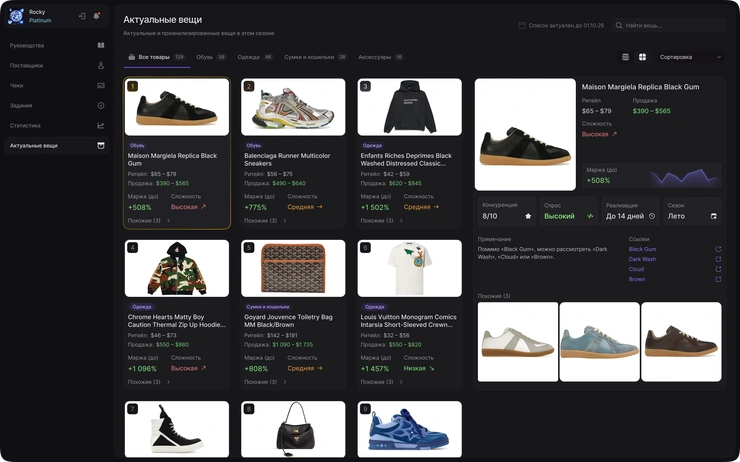This screenshot has width=740, height=462.
Task: Open the blue similar sneaker thumbnail
Action: [x=599, y=342]
